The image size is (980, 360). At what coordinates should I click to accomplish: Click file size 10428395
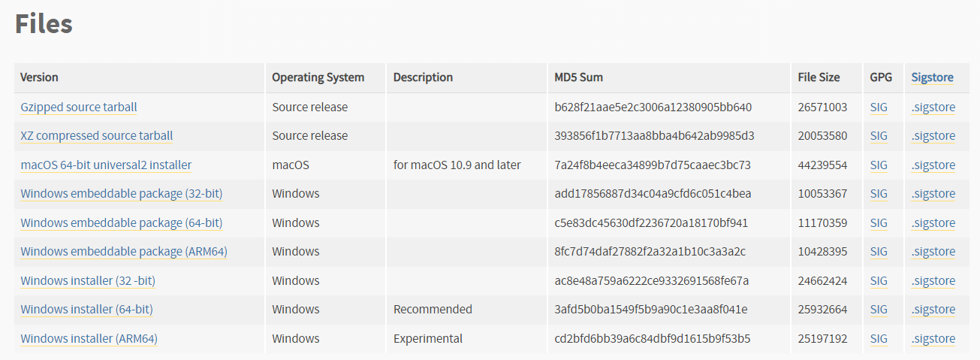pos(822,252)
